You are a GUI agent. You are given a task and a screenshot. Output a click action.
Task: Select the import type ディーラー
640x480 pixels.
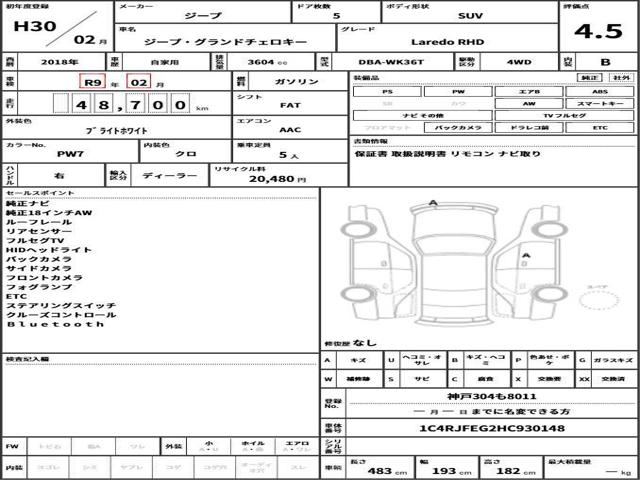pos(170,176)
